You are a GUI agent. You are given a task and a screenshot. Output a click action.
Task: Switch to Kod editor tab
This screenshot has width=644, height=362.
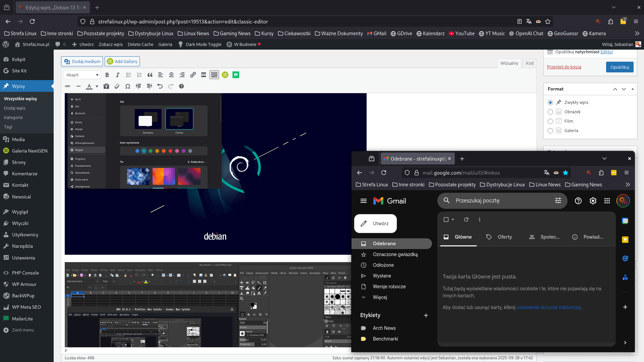530,63
